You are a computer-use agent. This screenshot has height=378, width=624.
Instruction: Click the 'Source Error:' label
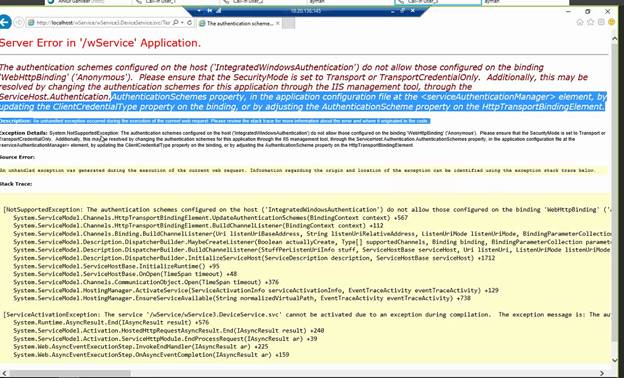pyautogui.click(x=18, y=157)
